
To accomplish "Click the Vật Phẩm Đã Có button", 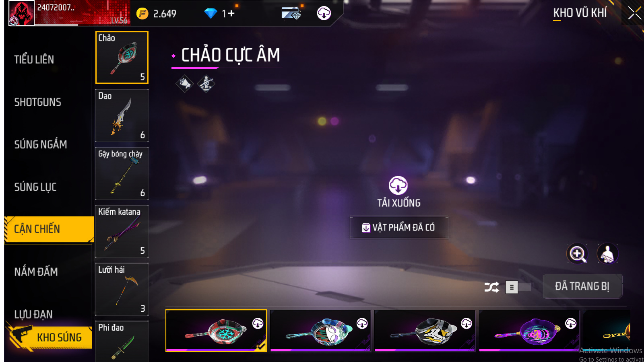I will (399, 227).
